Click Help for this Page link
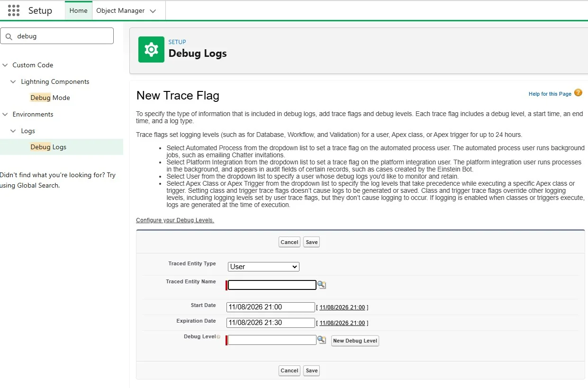 (550, 94)
